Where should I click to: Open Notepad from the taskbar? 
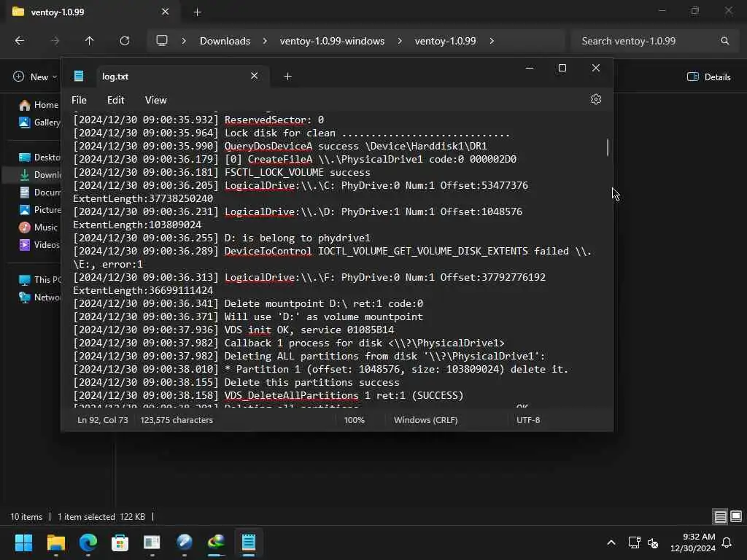(248, 542)
